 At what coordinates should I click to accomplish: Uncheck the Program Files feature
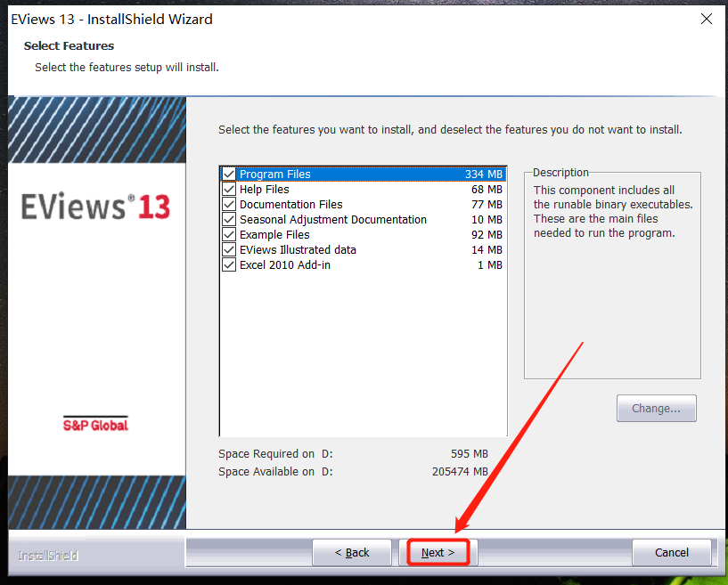[x=229, y=174]
